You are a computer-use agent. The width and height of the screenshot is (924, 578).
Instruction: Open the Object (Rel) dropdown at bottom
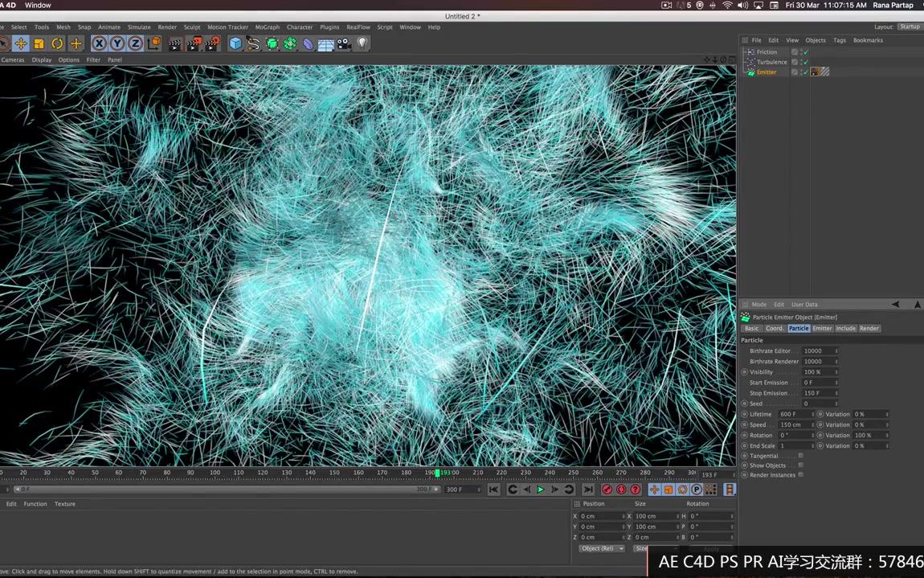pyautogui.click(x=601, y=548)
